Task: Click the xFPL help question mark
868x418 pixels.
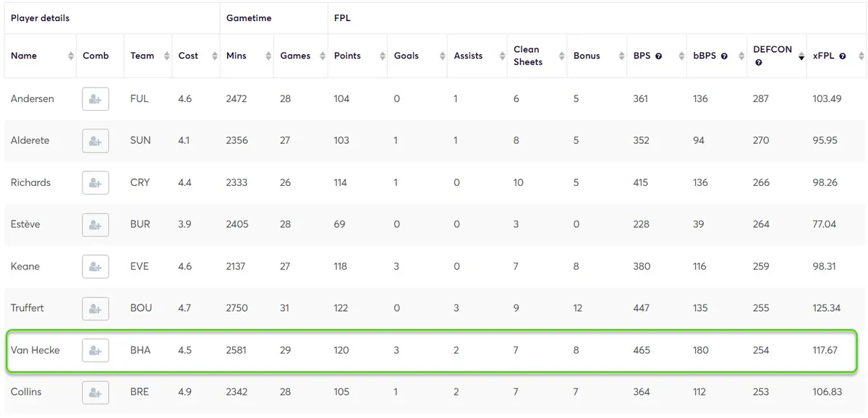Action: coord(843,56)
